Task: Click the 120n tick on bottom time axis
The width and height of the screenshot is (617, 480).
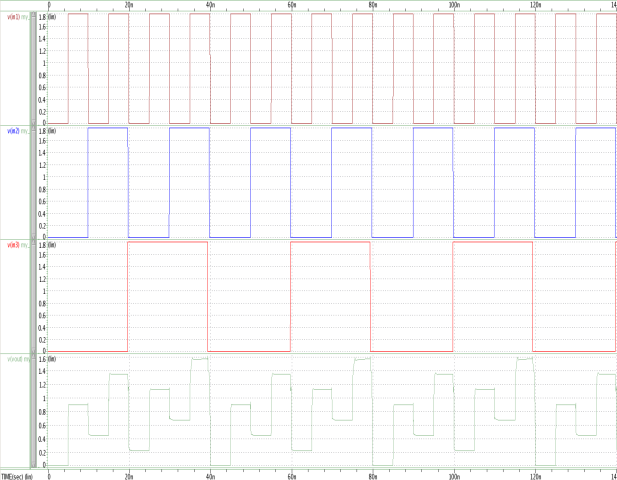Action: coord(535,477)
